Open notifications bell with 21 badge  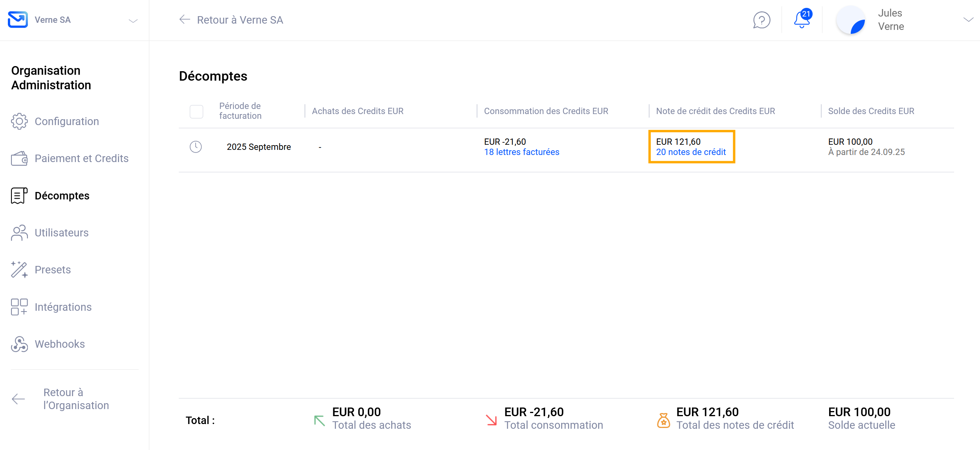[802, 20]
